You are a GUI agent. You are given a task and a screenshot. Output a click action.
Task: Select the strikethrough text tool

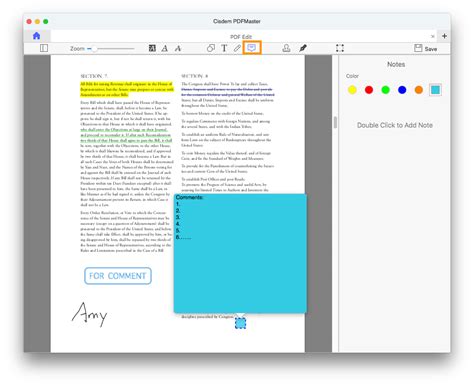click(178, 48)
